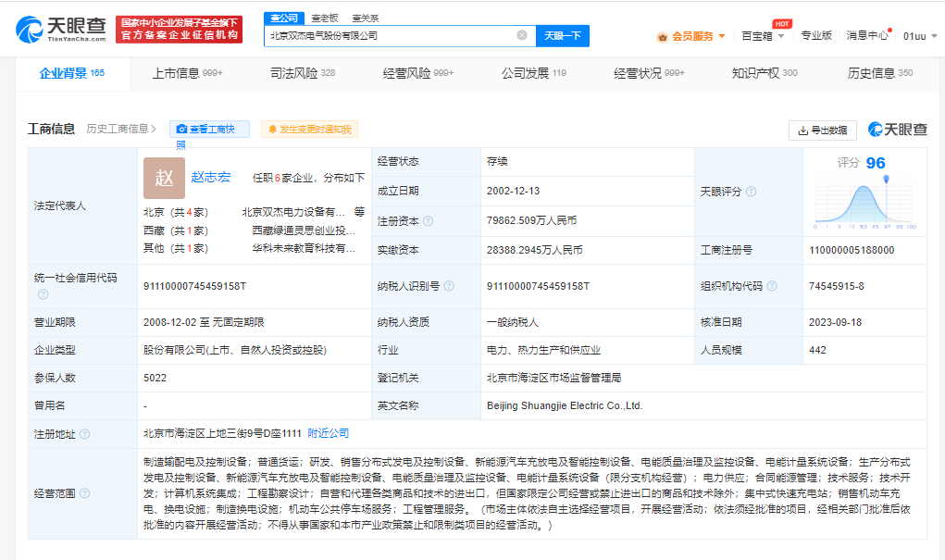Clear the search box with the X icon

coord(522,35)
